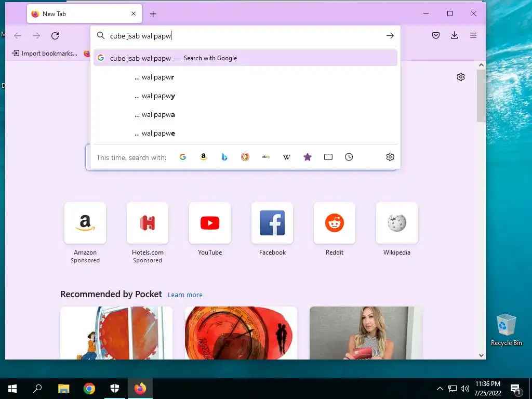This screenshot has width=532, height=399.
Task: Launch Chrome from the taskbar
Action: [x=89, y=389]
